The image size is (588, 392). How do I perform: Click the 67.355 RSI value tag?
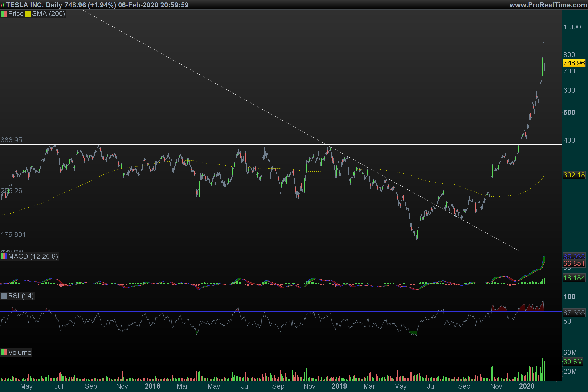click(x=574, y=313)
